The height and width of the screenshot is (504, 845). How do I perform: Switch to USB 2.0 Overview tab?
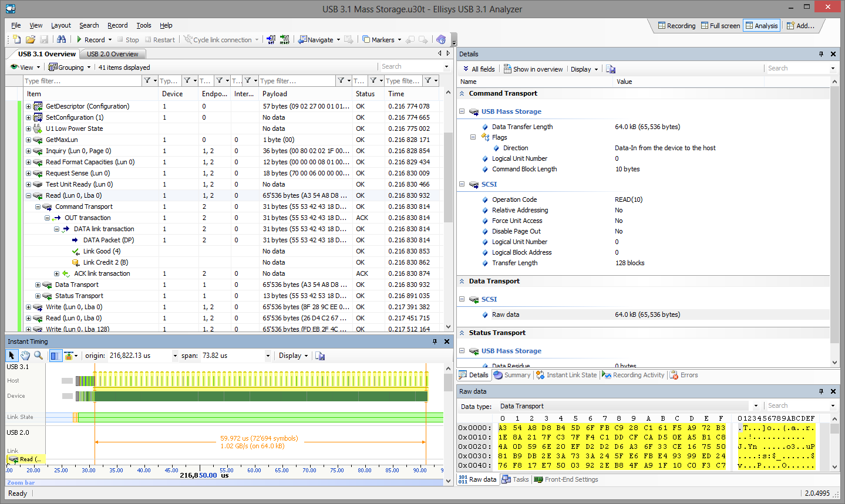pyautogui.click(x=112, y=54)
